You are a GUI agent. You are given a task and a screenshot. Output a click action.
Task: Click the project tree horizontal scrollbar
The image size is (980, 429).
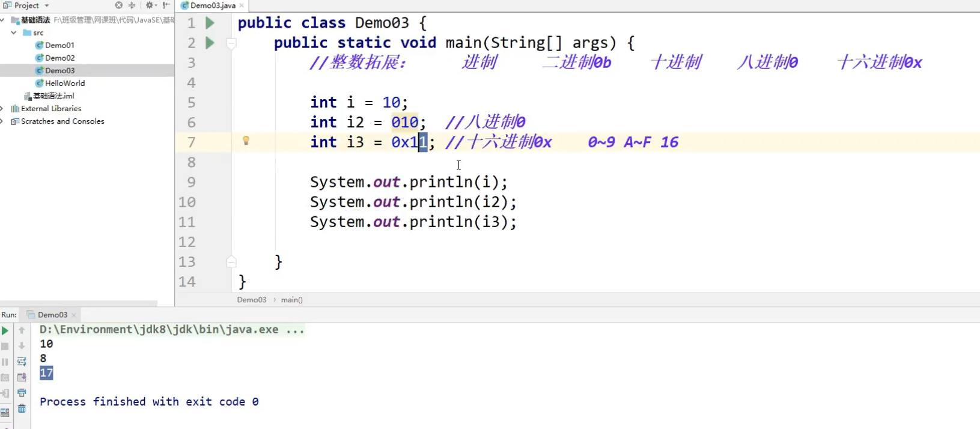(79, 303)
